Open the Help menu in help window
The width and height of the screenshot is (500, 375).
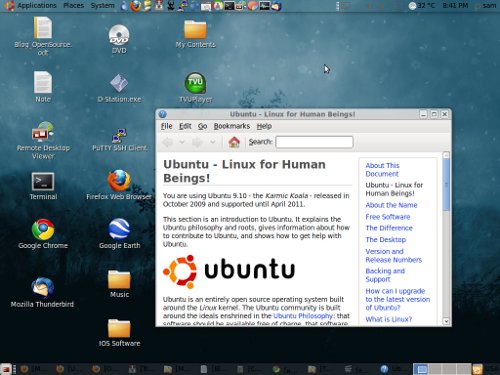click(x=264, y=126)
